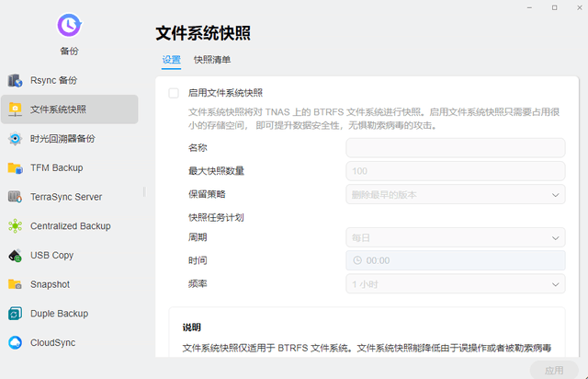The width and height of the screenshot is (588, 379).
Task: Open the 时光回溯器备份 icon
Action: click(x=15, y=139)
